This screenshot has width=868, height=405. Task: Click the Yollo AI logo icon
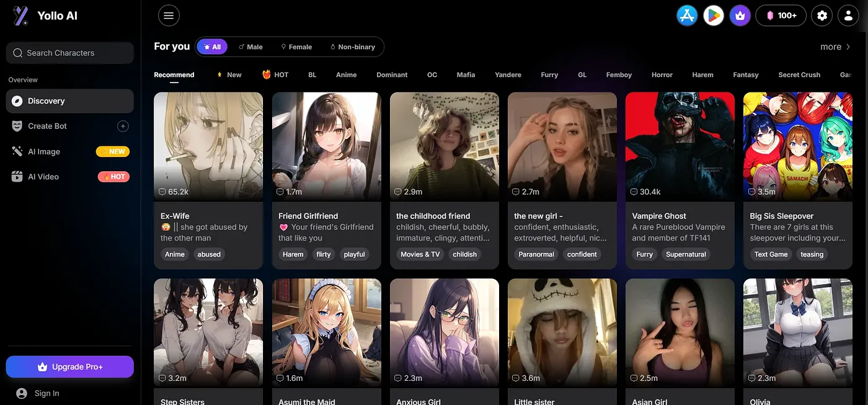point(21,16)
